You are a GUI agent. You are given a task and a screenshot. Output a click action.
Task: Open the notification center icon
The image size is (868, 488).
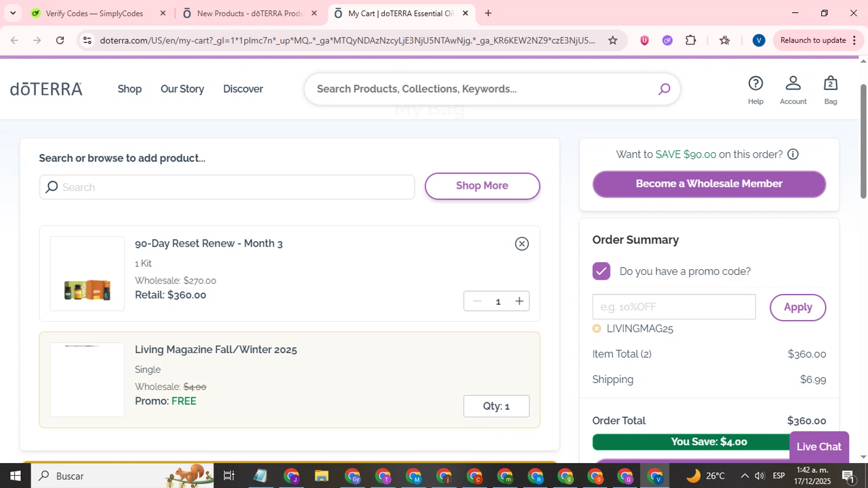pyautogui.click(x=848, y=476)
